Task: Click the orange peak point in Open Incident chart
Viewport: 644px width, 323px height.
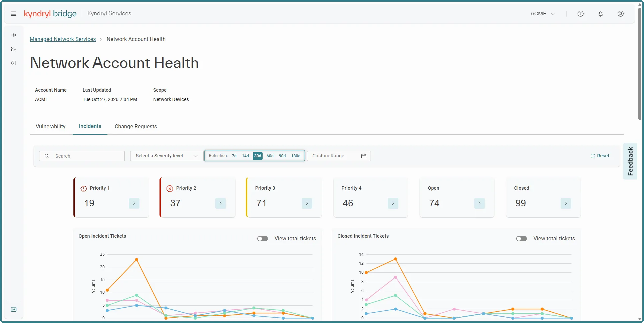Action: (136, 260)
